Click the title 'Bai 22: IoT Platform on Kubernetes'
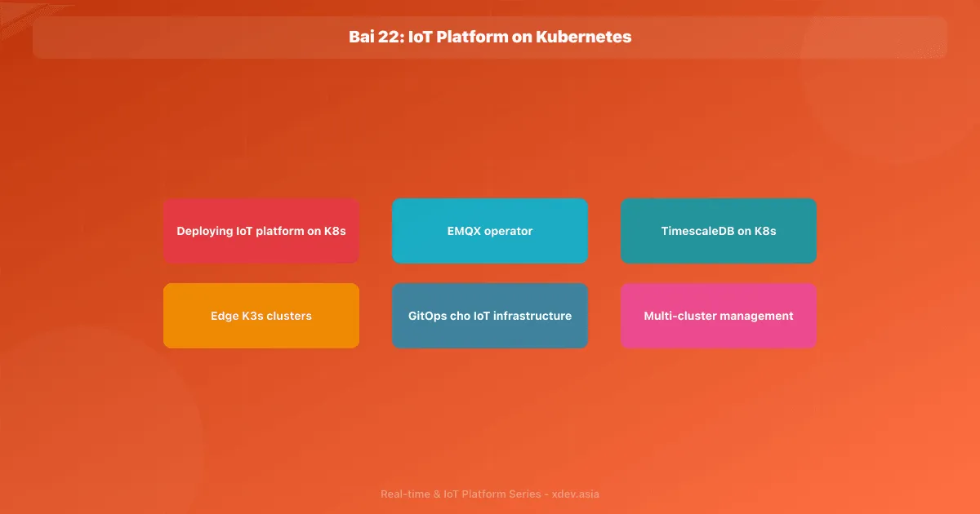 (490, 37)
